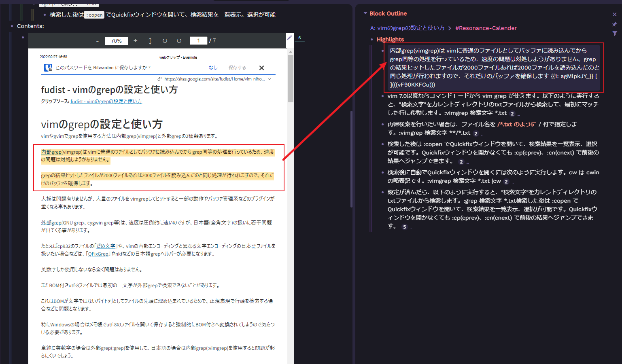Select the '設定が済んだら' outline block
622x364 pixels.
coord(493,209)
